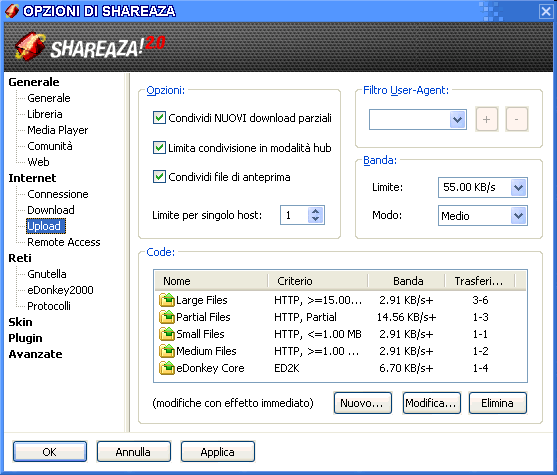Open the Generale sub-item in the tree
557x475 pixels.
click(x=49, y=98)
